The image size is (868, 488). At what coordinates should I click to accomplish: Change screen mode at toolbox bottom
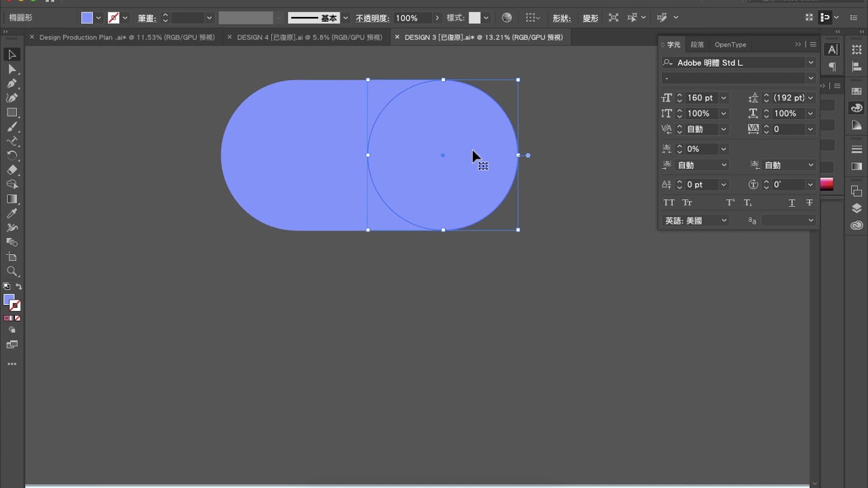coord(12,345)
